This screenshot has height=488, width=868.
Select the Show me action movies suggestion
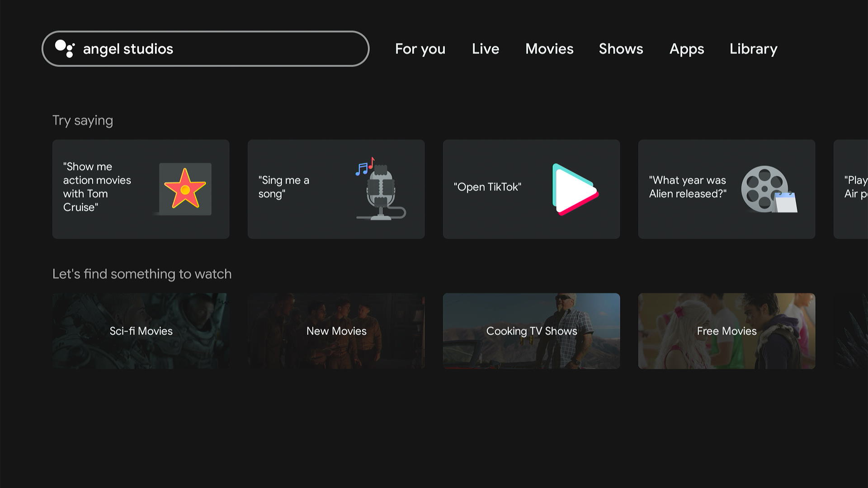pos(141,189)
